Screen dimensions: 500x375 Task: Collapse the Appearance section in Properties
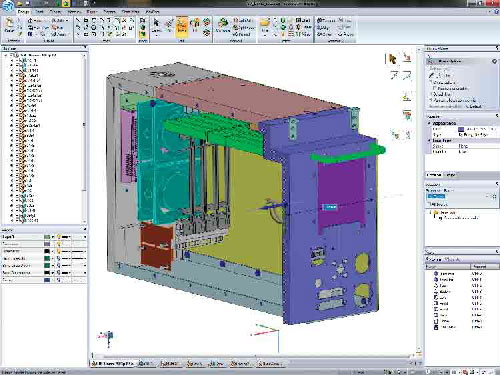pyautogui.click(x=429, y=123)
